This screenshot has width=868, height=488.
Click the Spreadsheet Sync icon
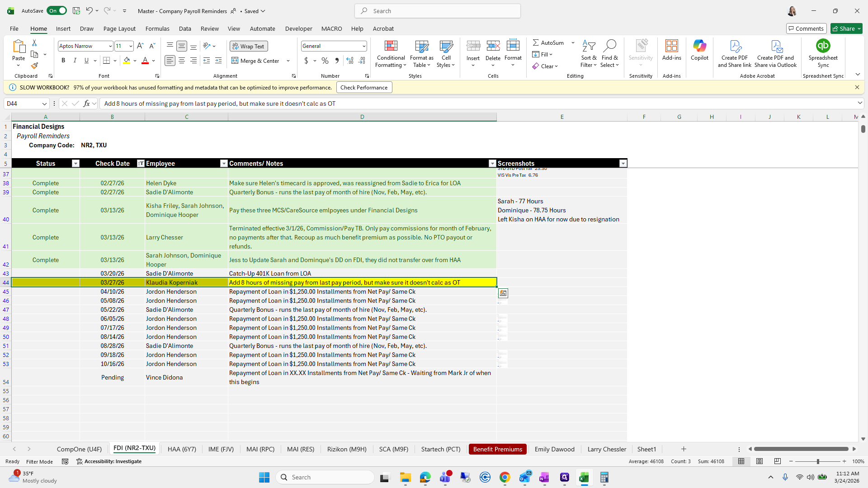[x=823, y=46]
